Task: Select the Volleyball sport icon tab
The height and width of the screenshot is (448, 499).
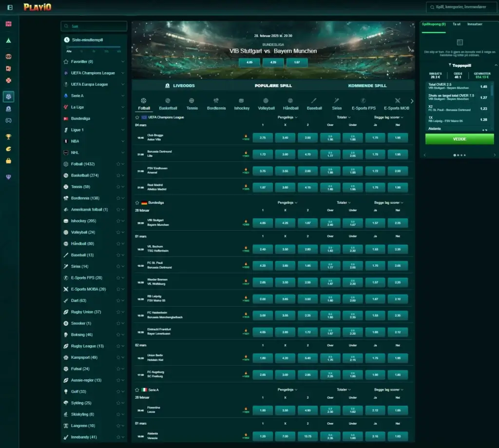Action: tap(266, 104)
